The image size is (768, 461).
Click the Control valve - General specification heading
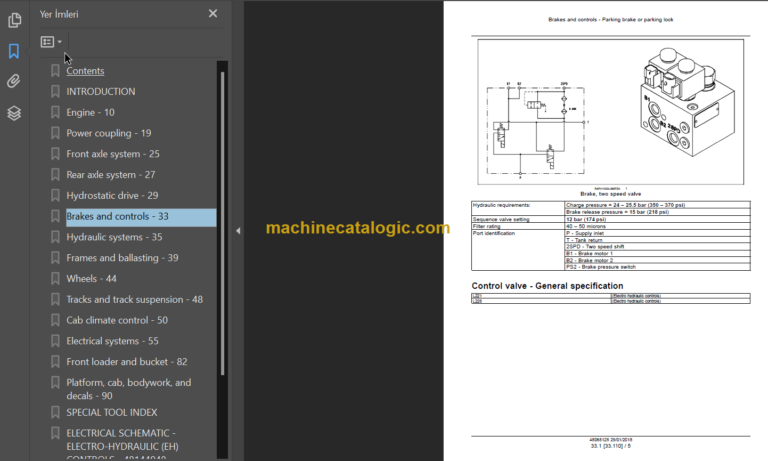point(547,286)
